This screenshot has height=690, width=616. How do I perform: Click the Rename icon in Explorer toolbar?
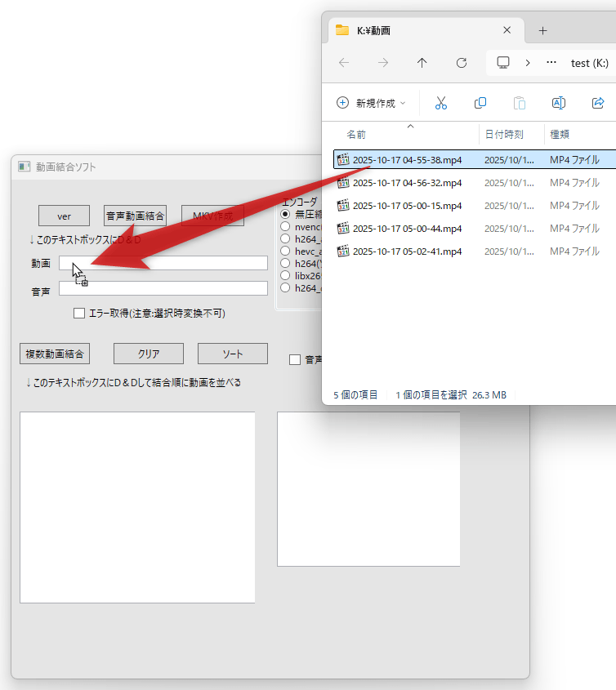[559, 103]
